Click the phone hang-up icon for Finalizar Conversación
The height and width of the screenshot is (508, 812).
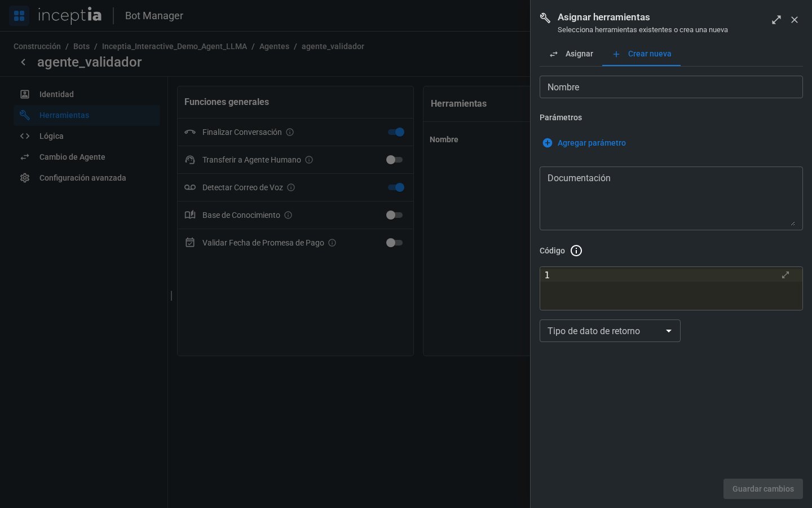coord(190,132)
